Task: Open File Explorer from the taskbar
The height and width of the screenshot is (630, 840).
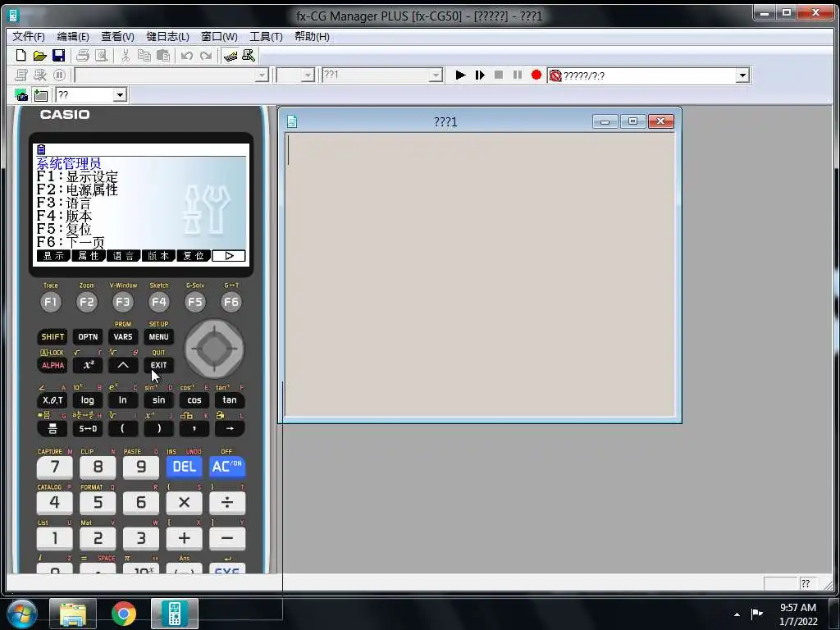Action: pyautogui.click(x=73, y=614)
